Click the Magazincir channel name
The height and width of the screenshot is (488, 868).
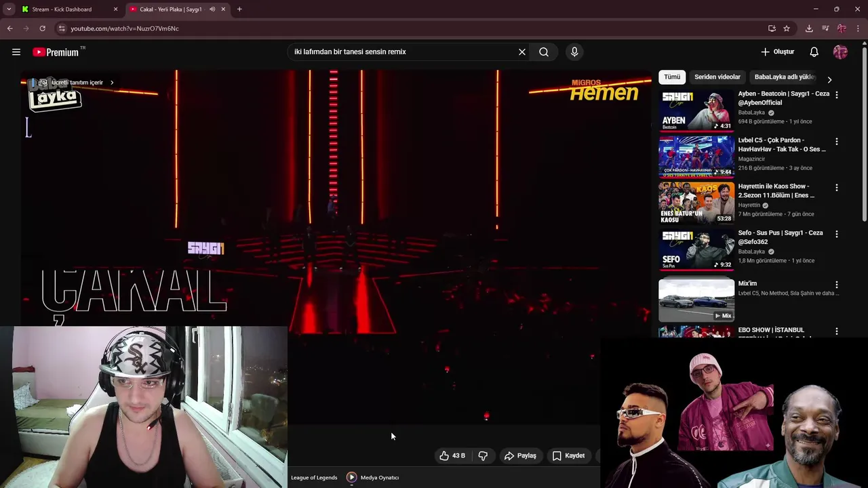tap(751, 159)
